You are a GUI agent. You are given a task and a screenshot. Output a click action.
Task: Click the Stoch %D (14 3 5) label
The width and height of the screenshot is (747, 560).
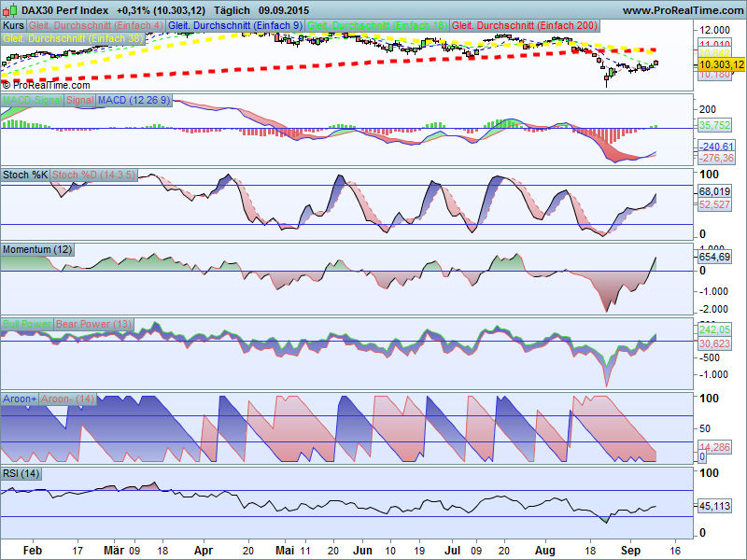click(93, 175)
